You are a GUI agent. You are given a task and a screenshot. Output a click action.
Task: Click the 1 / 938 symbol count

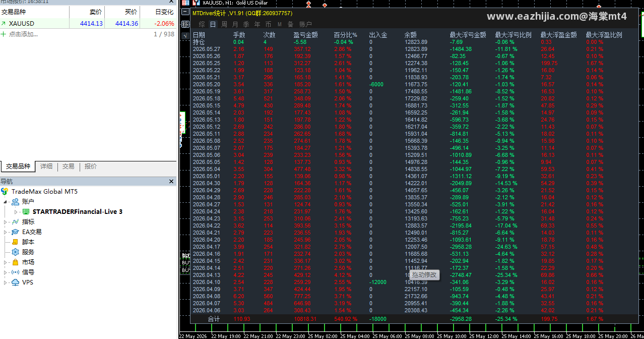(164, 34)
